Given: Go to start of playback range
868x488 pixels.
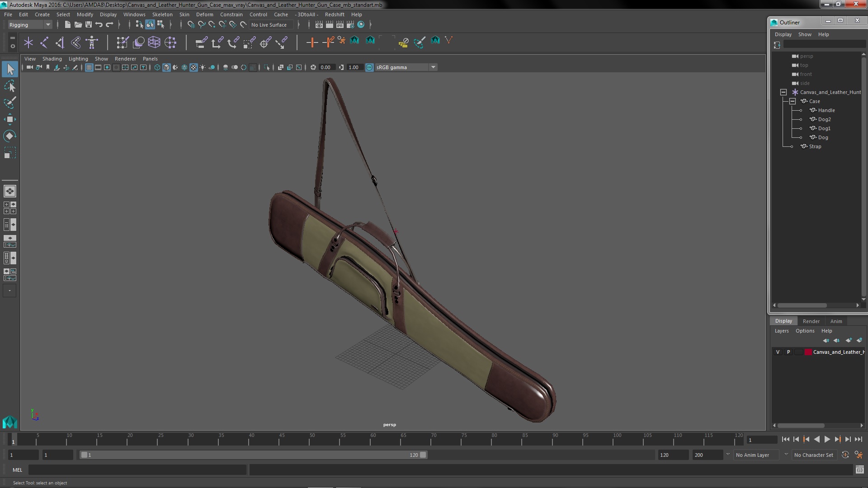Looking at the screenshot, I should pos(785,439).
